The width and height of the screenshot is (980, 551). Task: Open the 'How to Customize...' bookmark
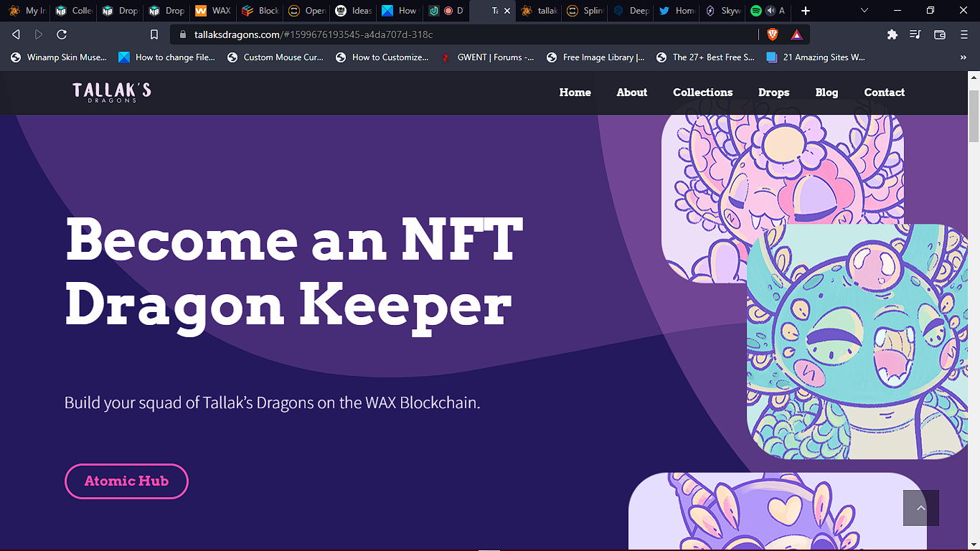(x=382, y=57)
